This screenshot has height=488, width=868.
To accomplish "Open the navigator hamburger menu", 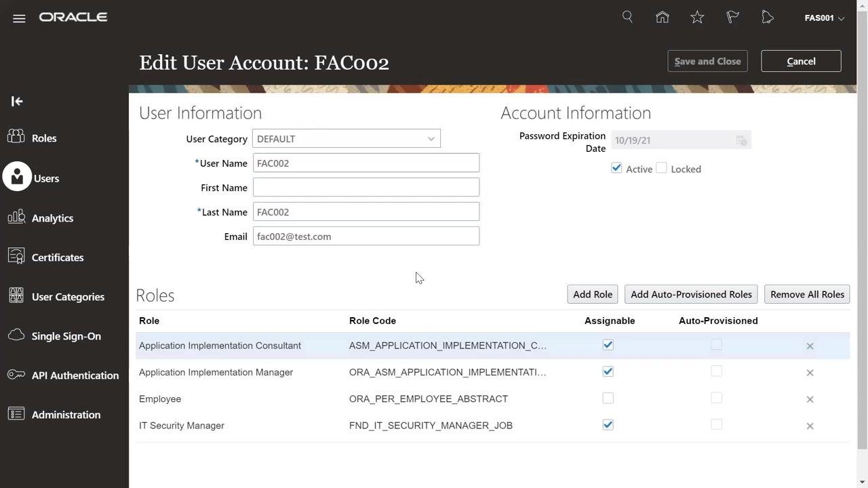I will 19,18.
